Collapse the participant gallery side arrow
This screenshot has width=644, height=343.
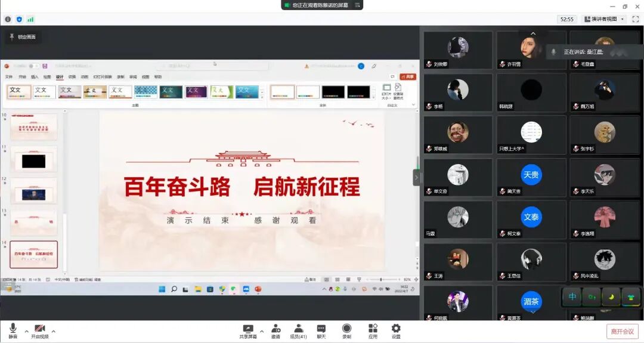tap(416, 177)
